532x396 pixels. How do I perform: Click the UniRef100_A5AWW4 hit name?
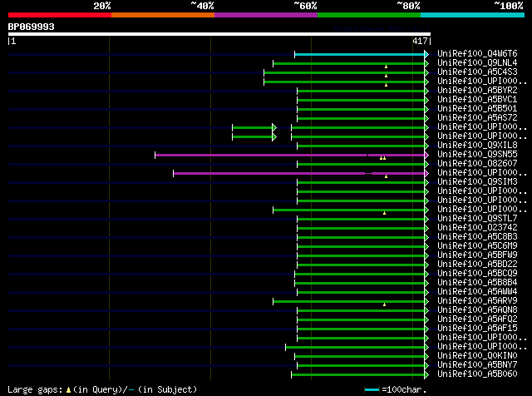pyautogui.click(x=477, y=291)
